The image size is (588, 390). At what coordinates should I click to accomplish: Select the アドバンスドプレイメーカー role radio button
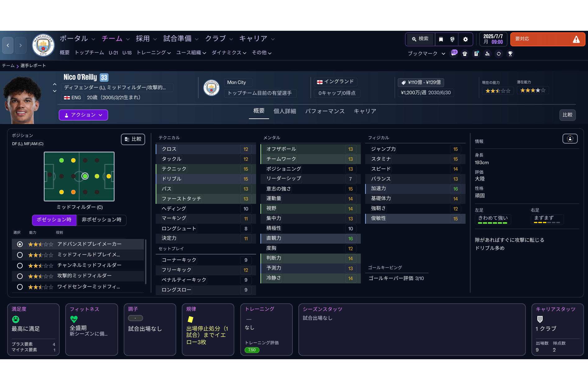tap(20, 244)
